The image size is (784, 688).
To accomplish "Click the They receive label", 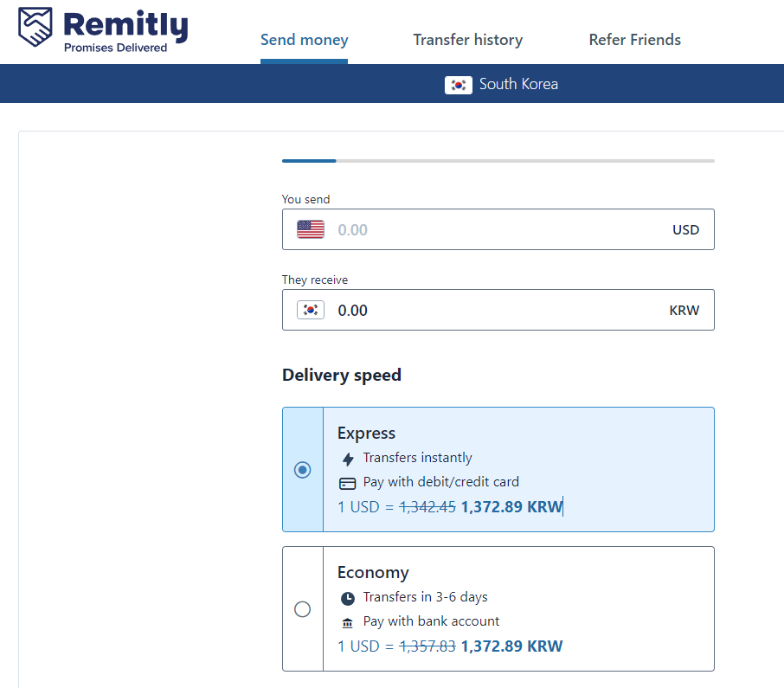I will [315, 280].
